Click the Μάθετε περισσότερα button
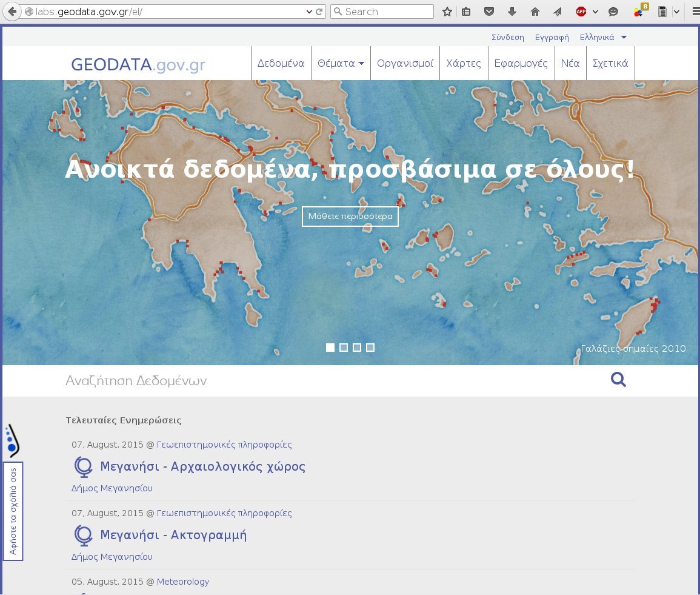This screenshot has height=595, width=700. tap(350, 217)
